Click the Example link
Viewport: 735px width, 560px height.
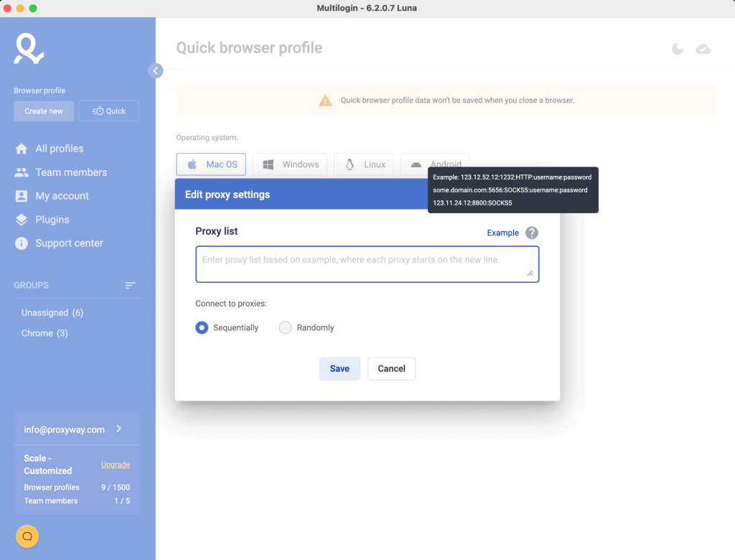click(x=502, y=233)
